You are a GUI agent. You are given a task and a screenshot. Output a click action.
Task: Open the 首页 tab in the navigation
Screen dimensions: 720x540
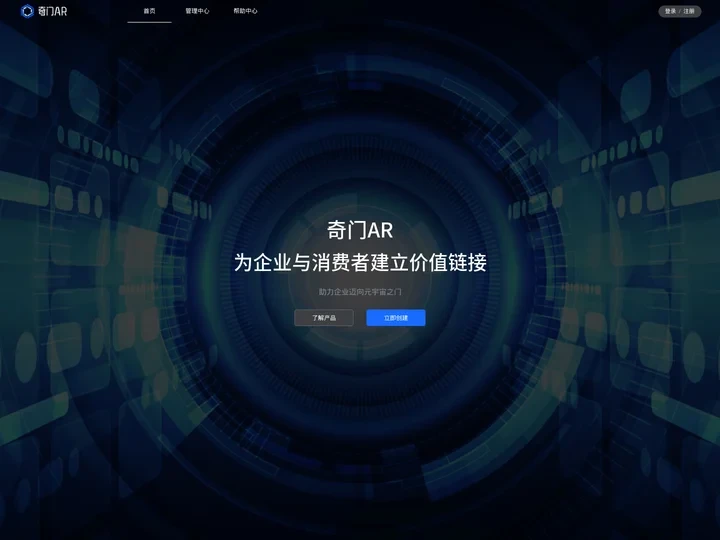149,11
